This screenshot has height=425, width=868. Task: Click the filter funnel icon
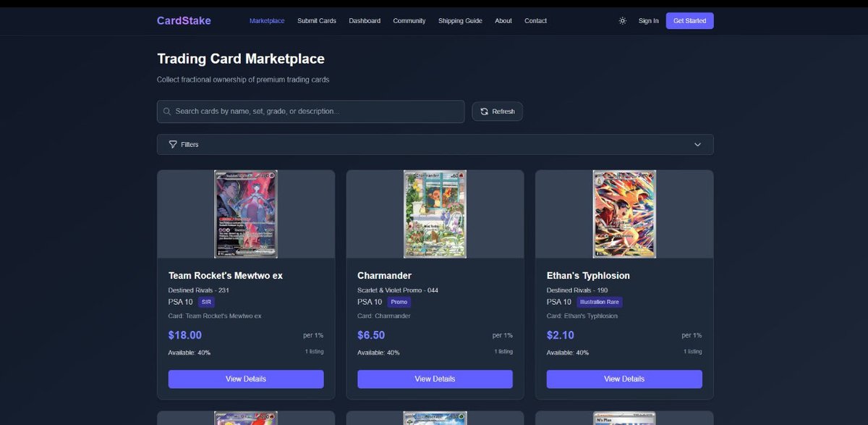pyautogui.click(x=173, y=144)
